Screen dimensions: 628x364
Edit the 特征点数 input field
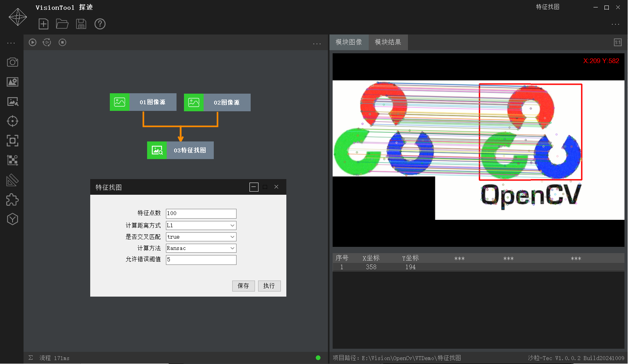click(201, 214)
